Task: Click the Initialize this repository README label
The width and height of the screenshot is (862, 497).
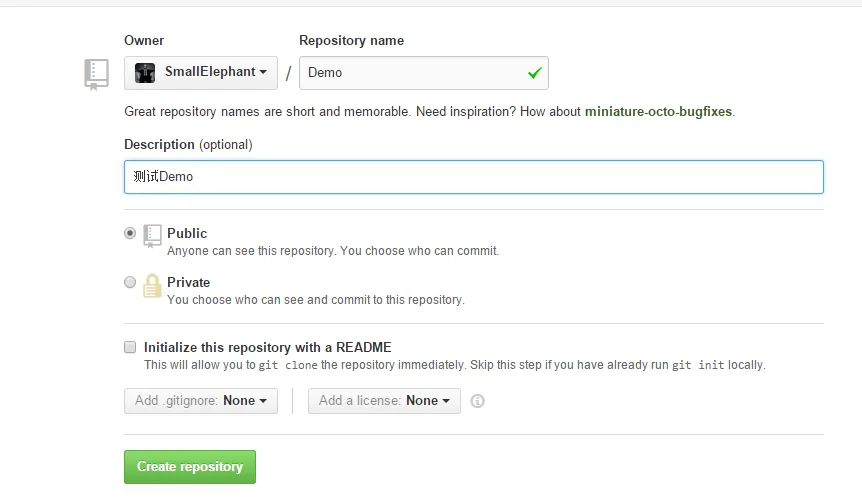Action: 267,347
